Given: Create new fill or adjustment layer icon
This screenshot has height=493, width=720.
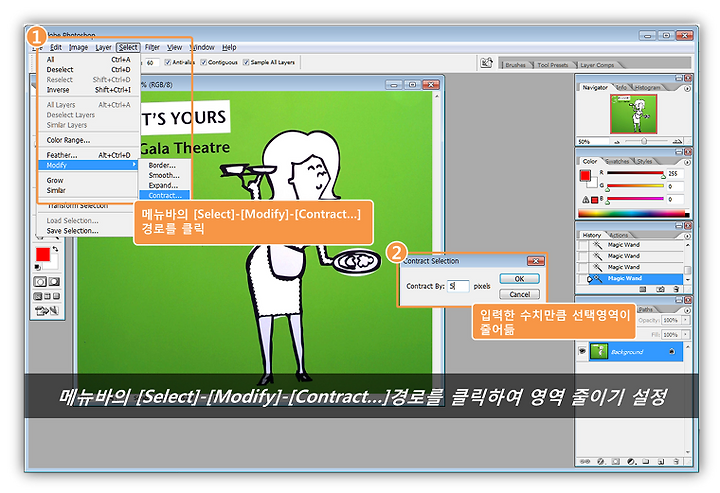Looking at the screenshot, I should pyautogui.click(x=631, y=461).
